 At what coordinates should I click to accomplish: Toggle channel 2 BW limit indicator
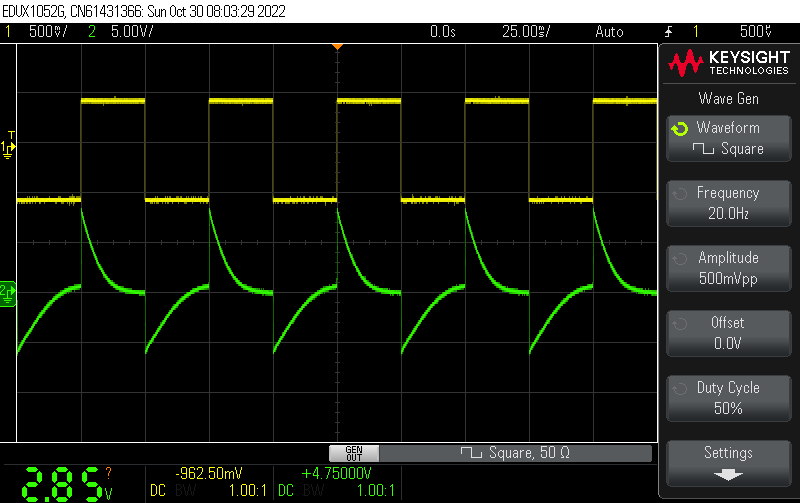coord(313,491)
